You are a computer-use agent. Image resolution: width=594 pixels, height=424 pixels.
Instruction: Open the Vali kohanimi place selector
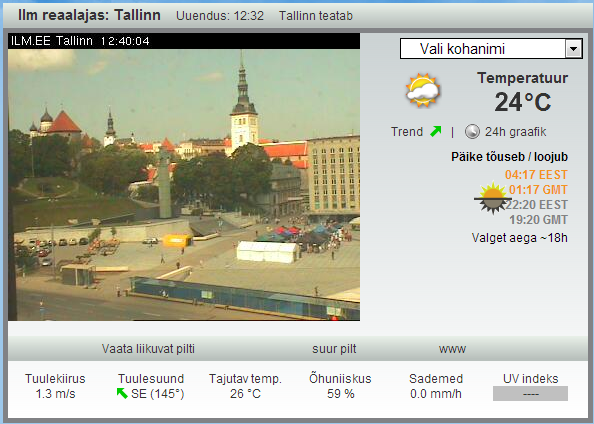[x=491, y=49]
